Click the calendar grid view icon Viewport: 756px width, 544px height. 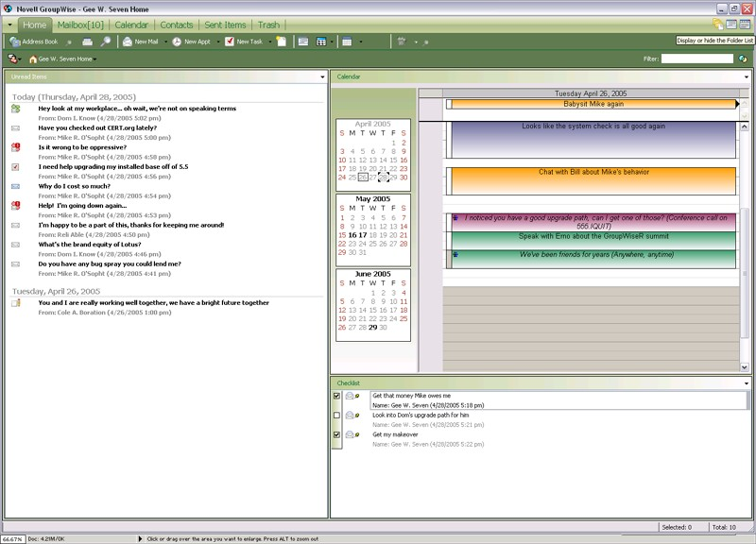point(321,42)
